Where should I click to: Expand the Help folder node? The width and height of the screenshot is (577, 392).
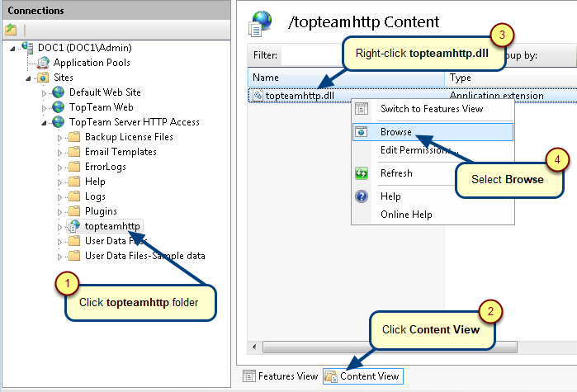click(x=59, y=182)
